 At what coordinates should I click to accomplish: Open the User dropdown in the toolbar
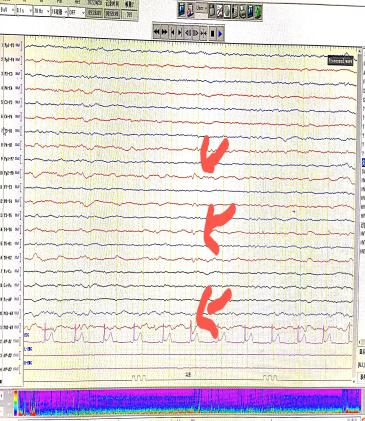point(202,8)
